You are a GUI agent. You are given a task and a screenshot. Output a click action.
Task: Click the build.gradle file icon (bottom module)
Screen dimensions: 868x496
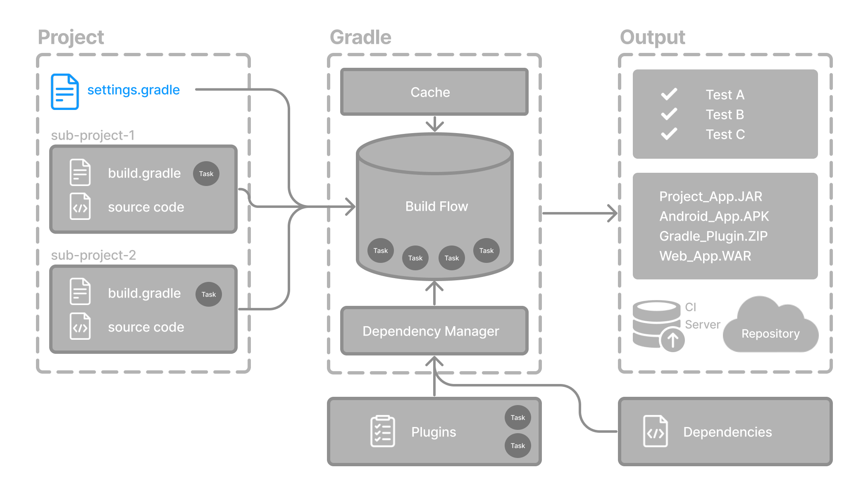(x=79, y=293)
